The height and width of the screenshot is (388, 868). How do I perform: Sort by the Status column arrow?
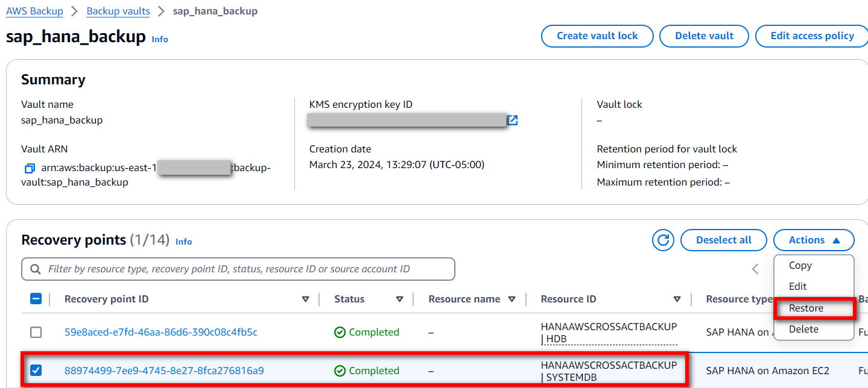point(399,299)
